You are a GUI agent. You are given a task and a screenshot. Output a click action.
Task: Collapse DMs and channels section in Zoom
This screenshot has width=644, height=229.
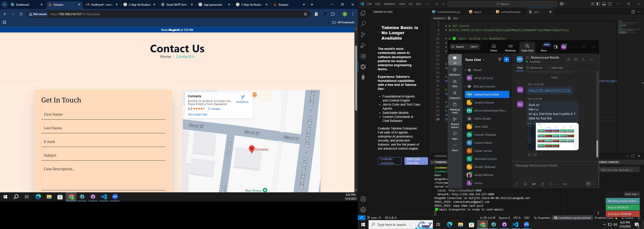point(466,87)
